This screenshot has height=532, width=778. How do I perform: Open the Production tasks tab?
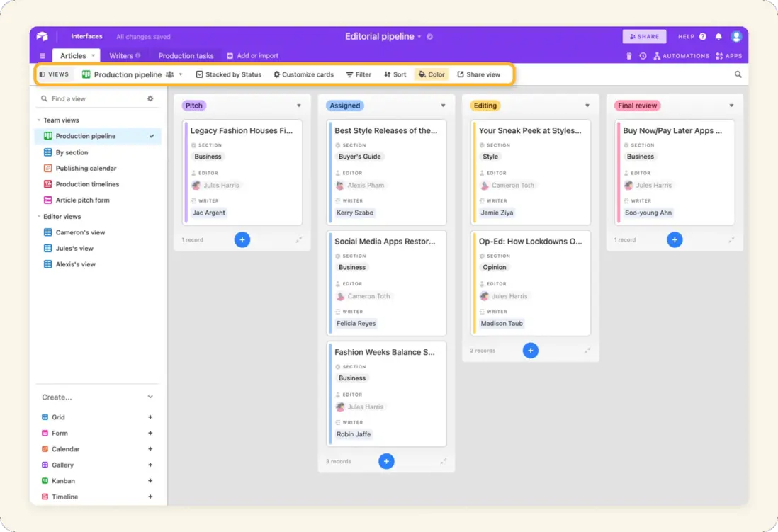(186, 55)
